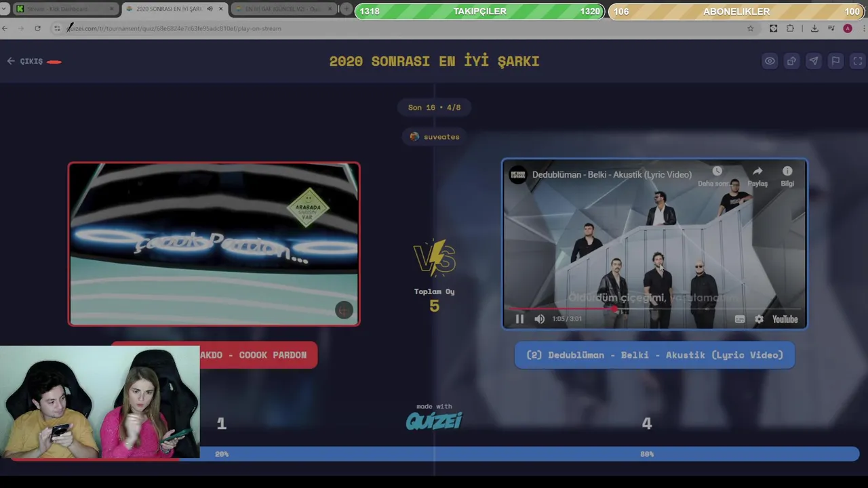Vote for Dedublüman - Belki blue button

pyautogui.click(x=654, y=355)
